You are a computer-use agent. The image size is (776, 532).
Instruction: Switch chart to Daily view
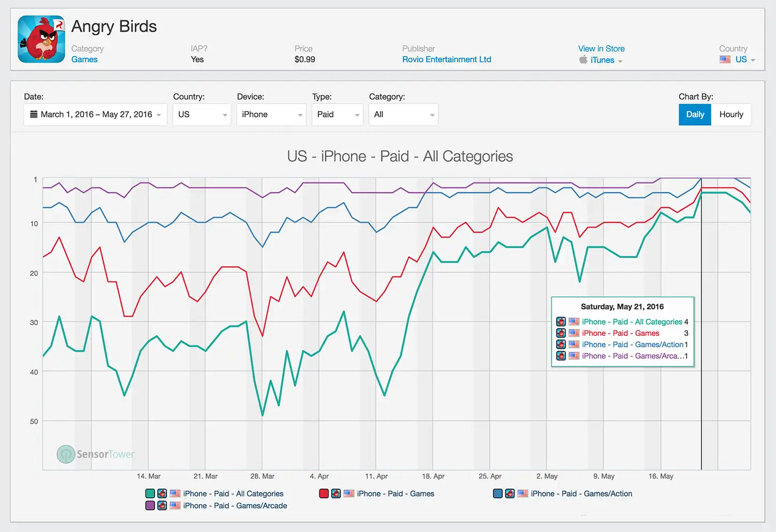695,114
